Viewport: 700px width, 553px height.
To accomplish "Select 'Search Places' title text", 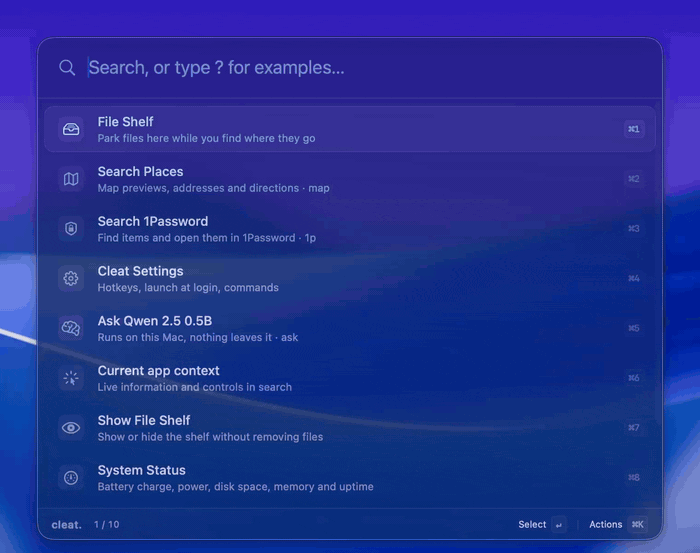I will click(x=140, y=172).
